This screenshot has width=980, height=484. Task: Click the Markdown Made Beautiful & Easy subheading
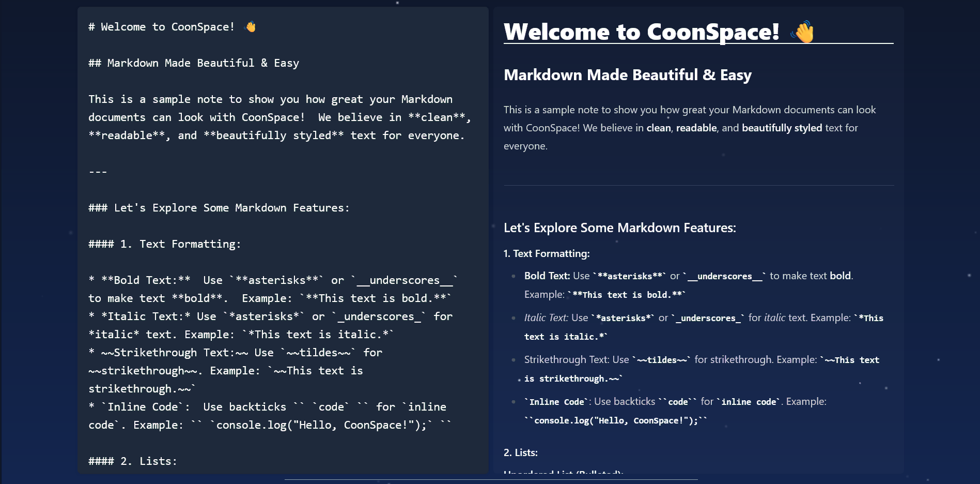click(628, 75)
